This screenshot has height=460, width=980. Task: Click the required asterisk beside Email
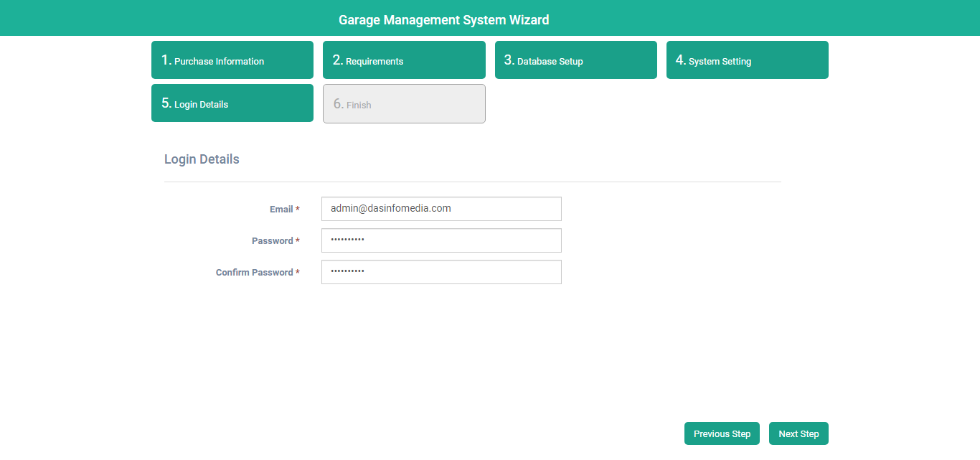pos(298,210)
